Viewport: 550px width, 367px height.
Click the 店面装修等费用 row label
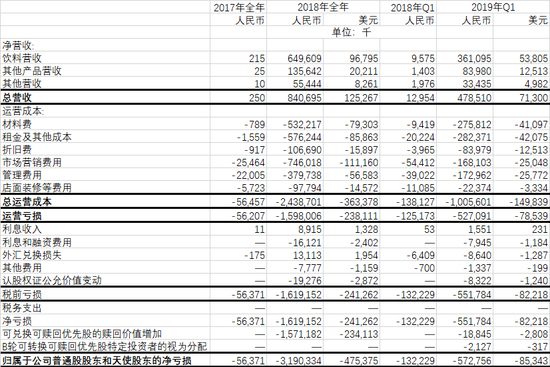[x=36, y=188]
